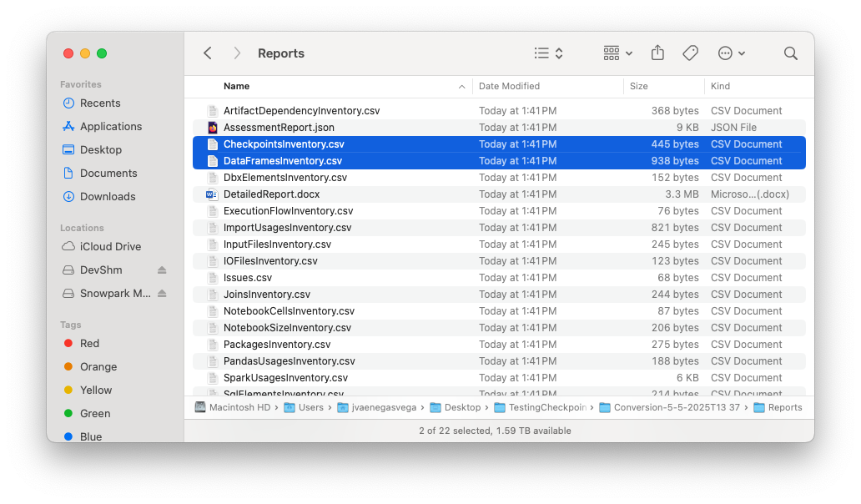Open the Share icon in the toolbar
The width and height of the screenshot is (861, 504).
pos(657,53)
